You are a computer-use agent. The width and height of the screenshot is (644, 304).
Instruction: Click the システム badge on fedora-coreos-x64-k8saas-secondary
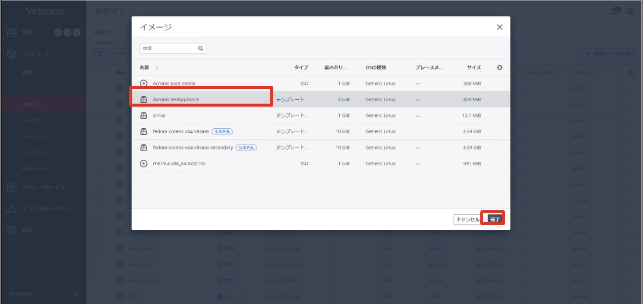246,148
